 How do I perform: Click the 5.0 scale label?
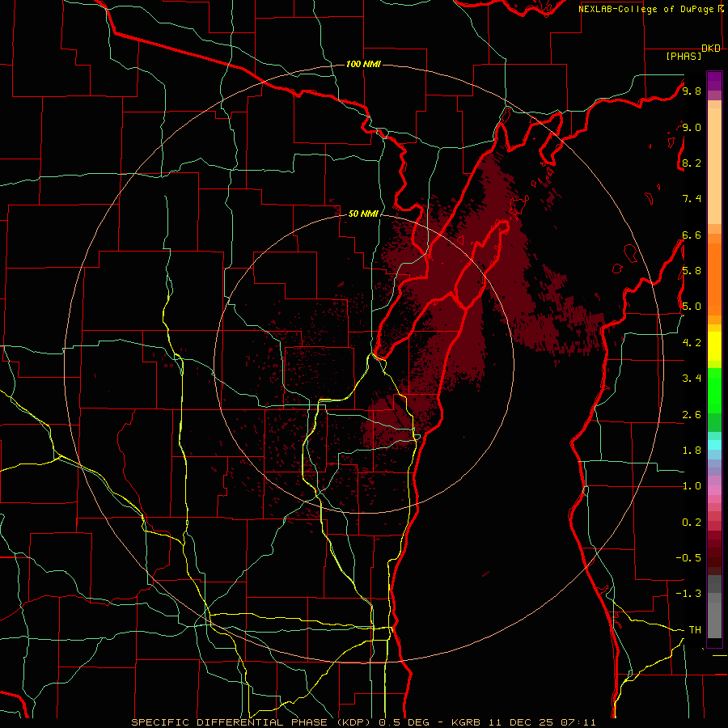point(692,307)
